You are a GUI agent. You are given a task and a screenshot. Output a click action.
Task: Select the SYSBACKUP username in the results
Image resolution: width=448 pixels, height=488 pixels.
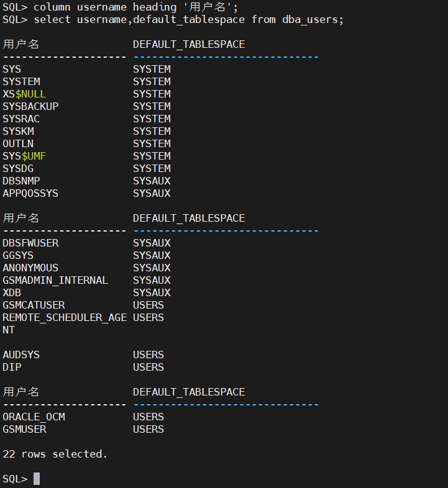[30, 106]
